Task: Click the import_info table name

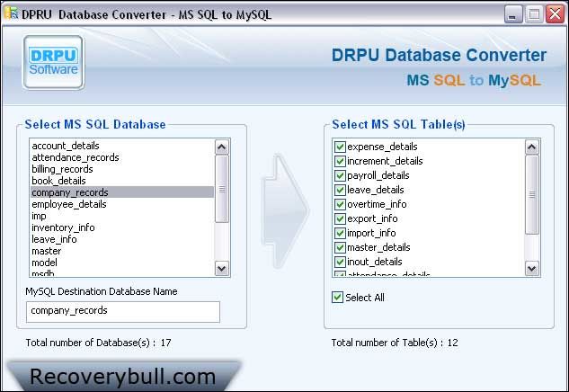Action: click(x=371, y=233)
